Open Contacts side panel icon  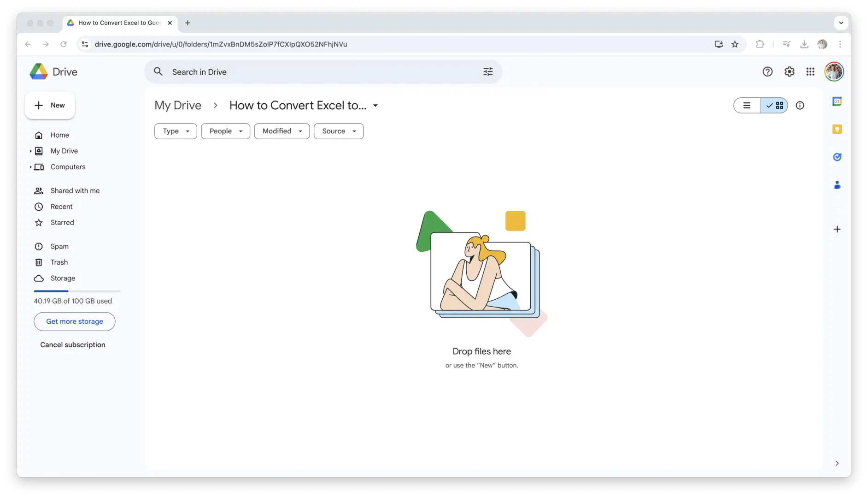click(837, 185)
